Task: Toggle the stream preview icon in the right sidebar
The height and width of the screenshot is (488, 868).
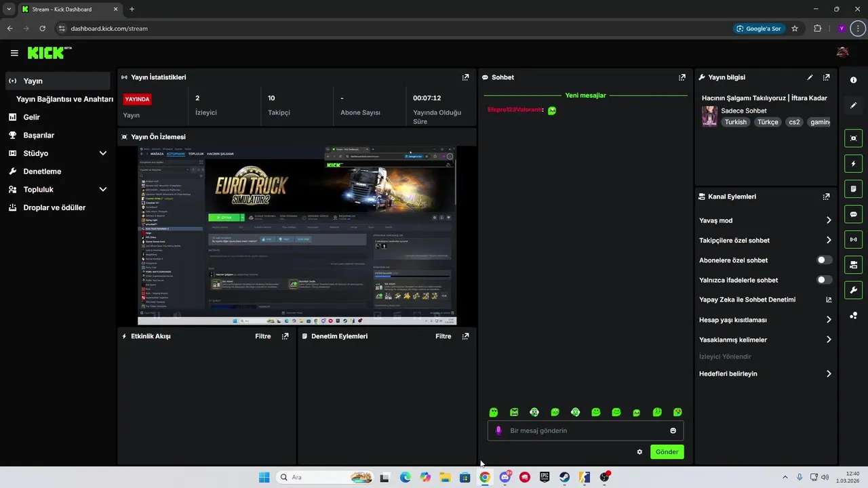Action: coord(853,138)
